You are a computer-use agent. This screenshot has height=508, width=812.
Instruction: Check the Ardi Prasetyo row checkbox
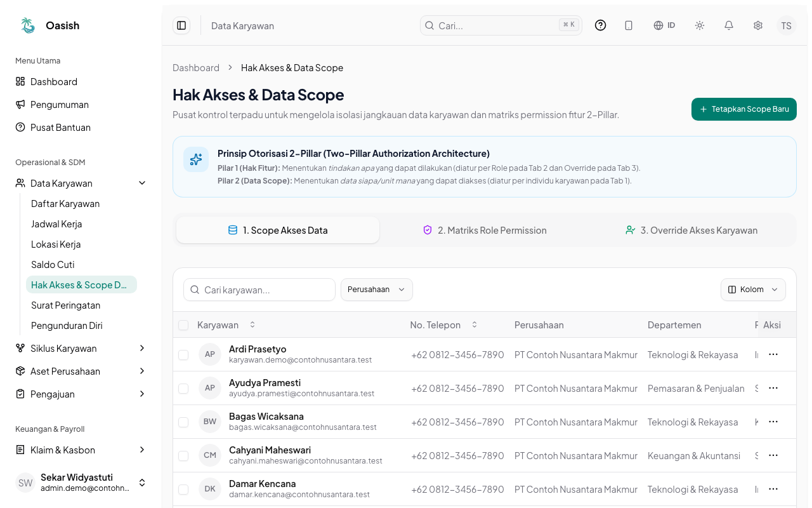click(x=183, y=355)
